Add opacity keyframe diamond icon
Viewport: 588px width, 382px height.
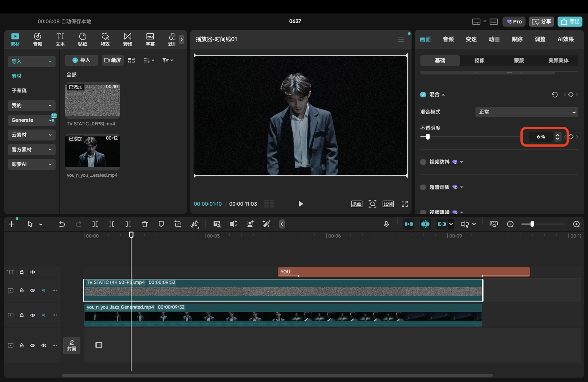(x=571, y=137)
